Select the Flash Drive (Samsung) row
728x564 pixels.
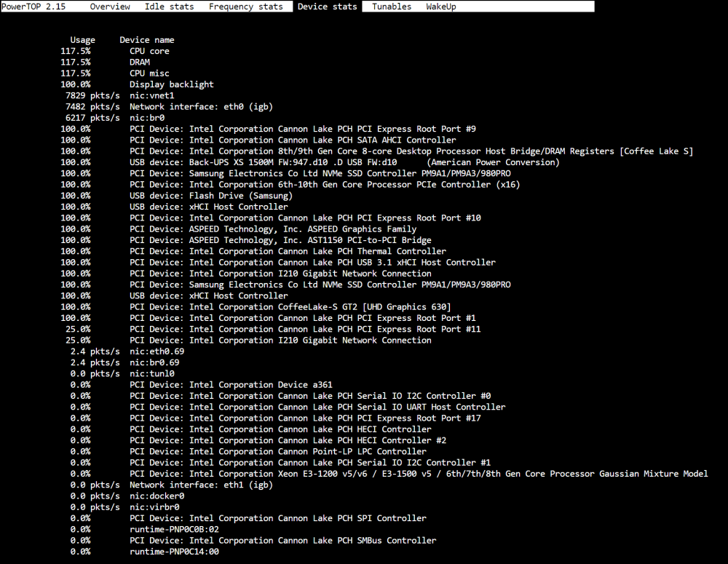click(176, 196)
